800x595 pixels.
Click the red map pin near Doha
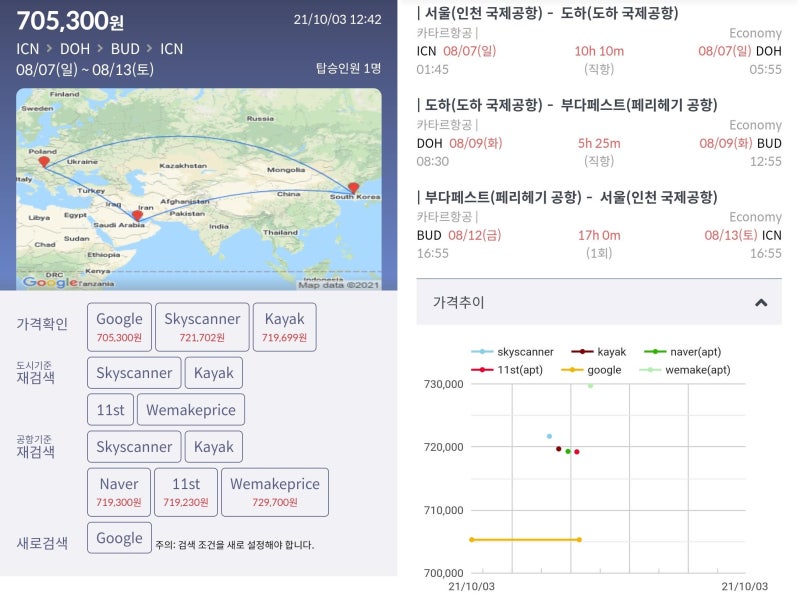(x=138, y=213)
